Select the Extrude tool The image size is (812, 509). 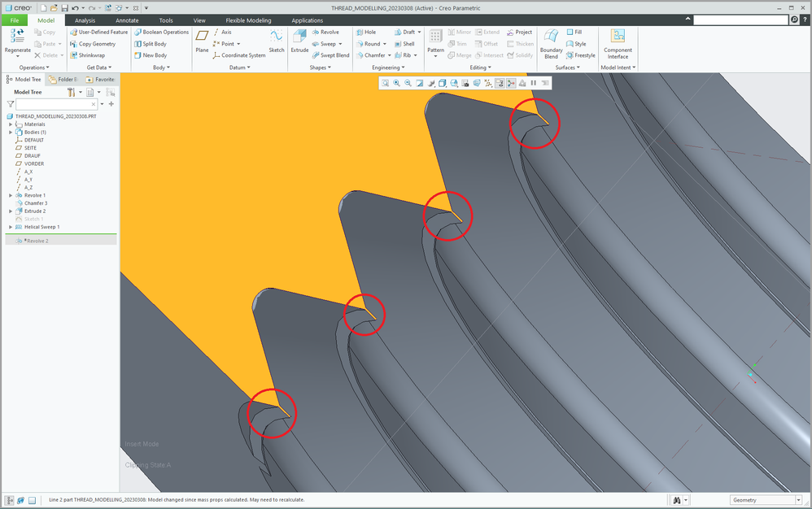pyautogui.click(x=299, y=37)
